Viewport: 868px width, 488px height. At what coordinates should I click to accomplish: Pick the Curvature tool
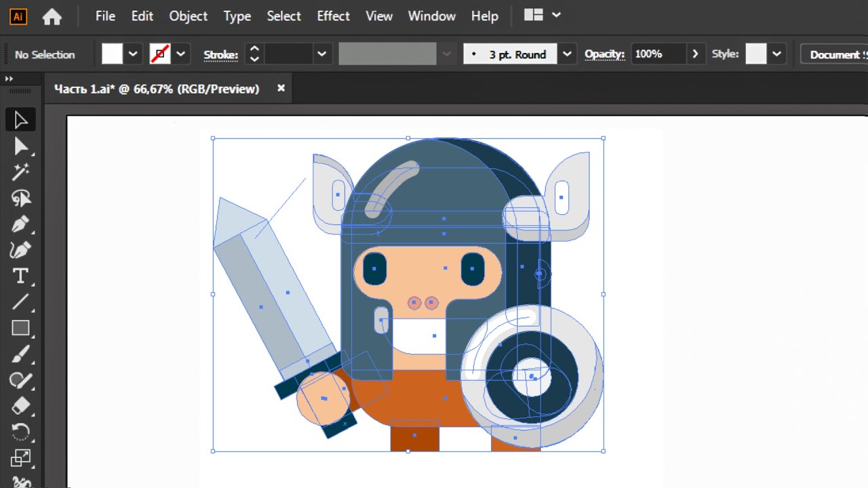click(x=20, y=250)
